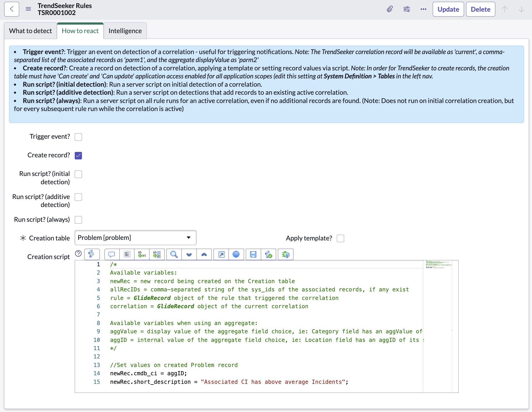Open the Intelligence tab

click(x=125, y=31)
